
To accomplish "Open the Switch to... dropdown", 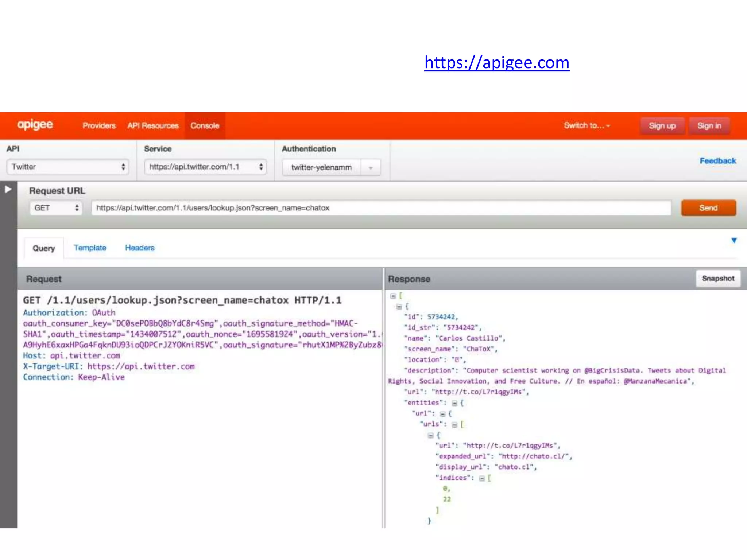I will 587,125.
